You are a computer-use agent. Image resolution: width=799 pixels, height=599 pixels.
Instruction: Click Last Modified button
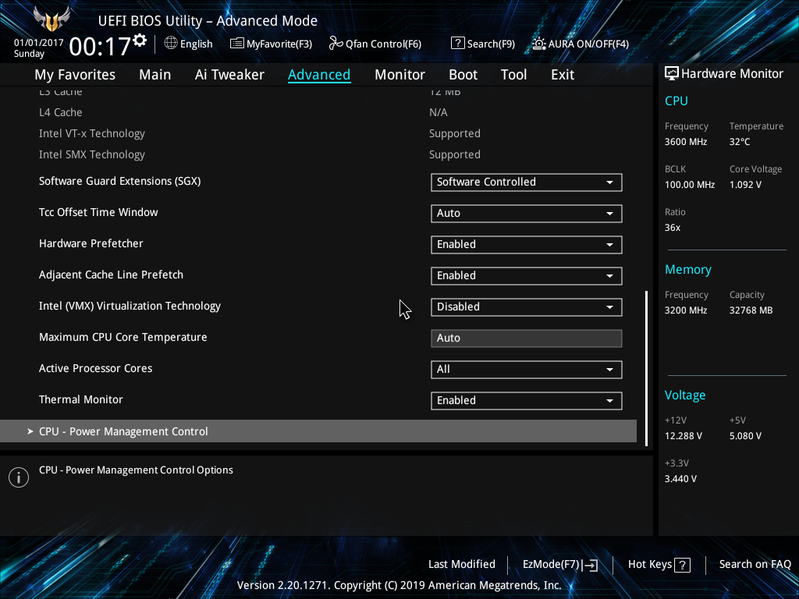point(462,564)
